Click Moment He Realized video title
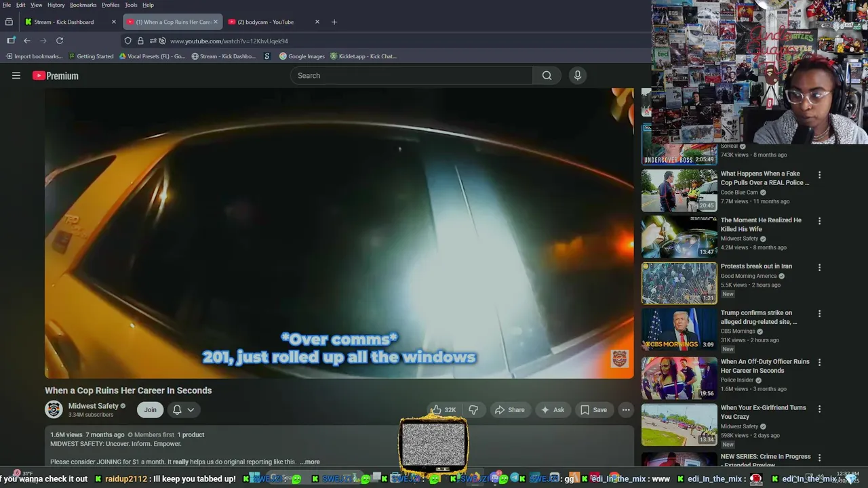This screenshot has width=868, height=488. 761,224
